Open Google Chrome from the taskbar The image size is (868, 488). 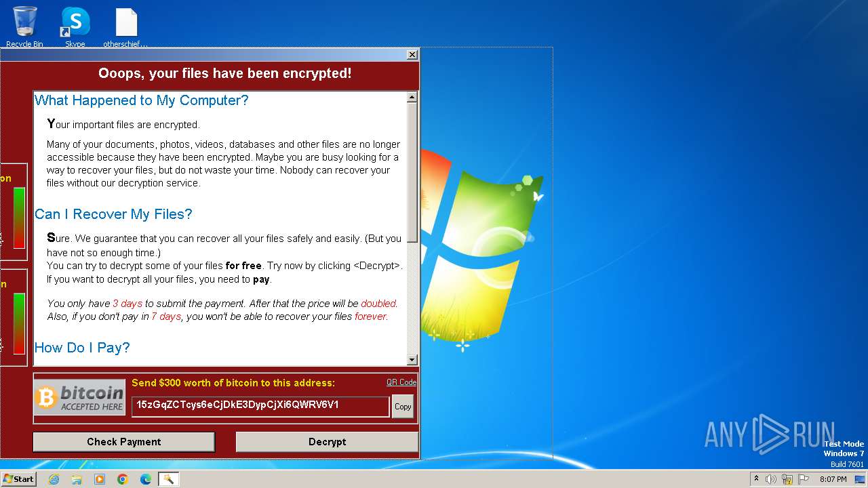coord(123,479)
